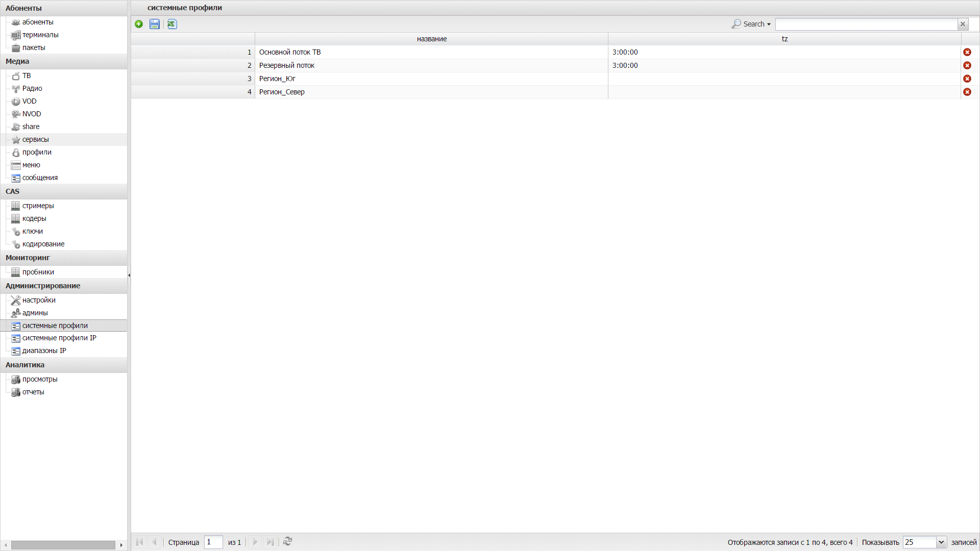Click the refresh page icon
Viewport: 980px width, 551px height.
pyautogui.click(x=287, y=542)
